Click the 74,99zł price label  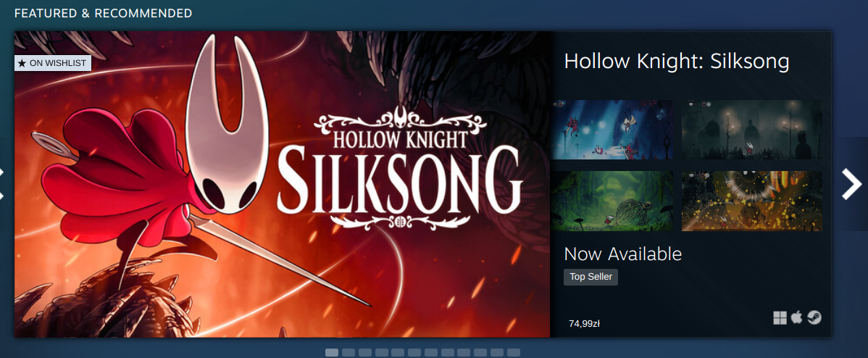coord(584,324)
